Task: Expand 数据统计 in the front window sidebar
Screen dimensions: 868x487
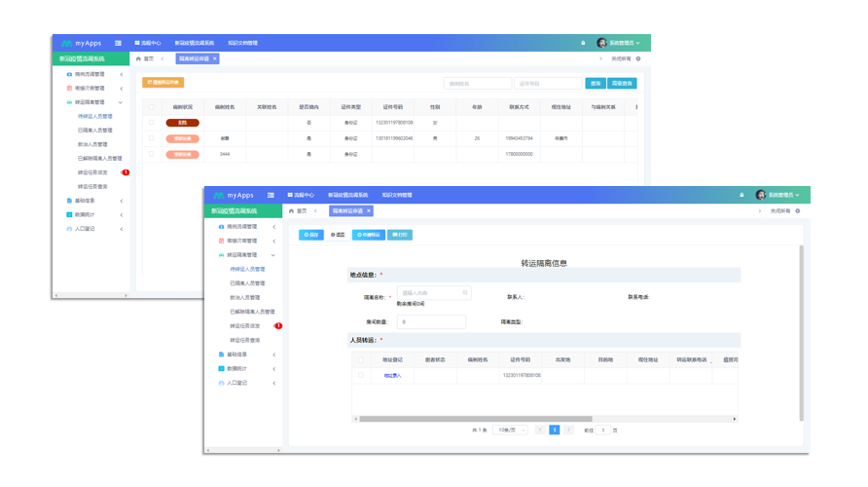Action: pos(243,368)
